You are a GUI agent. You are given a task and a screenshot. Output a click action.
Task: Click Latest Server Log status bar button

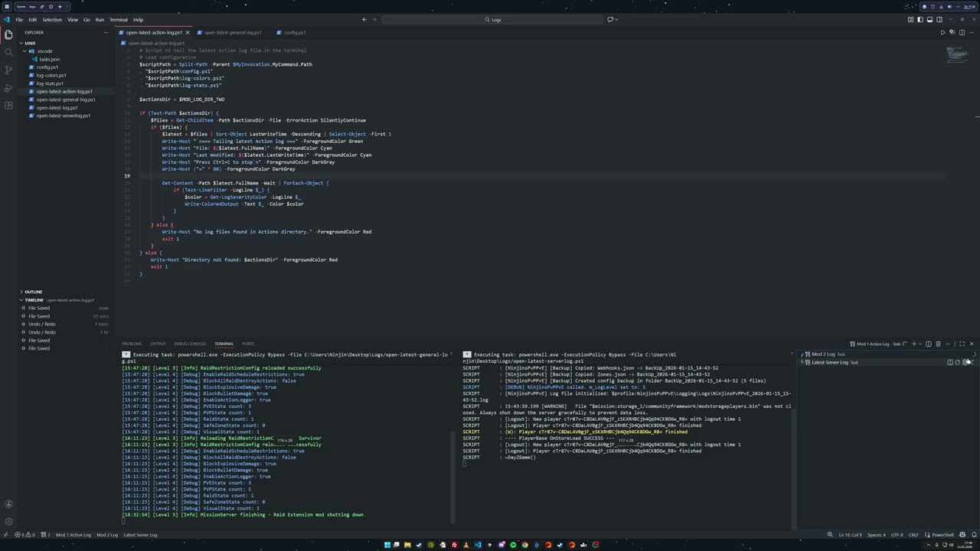coord(140,535)
